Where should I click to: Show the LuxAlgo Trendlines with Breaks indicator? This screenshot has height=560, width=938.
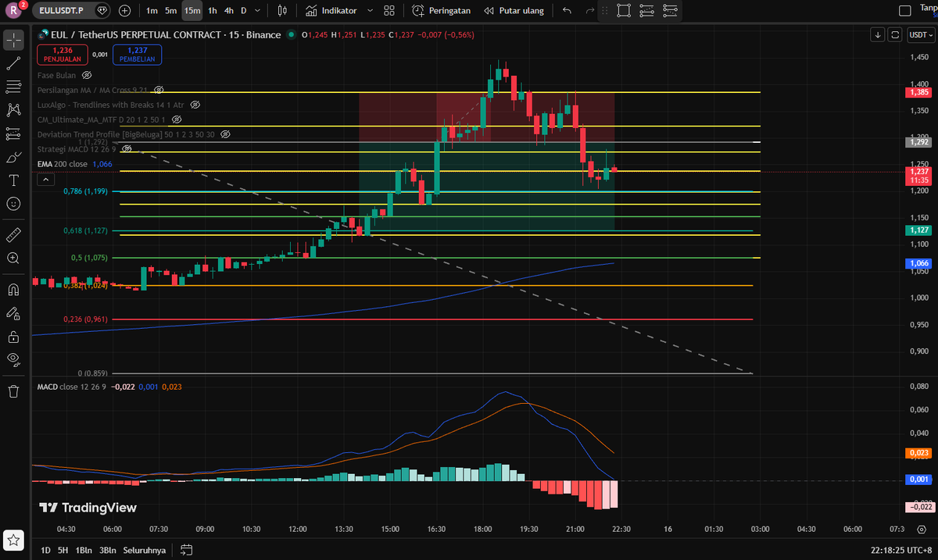point(195,105)
